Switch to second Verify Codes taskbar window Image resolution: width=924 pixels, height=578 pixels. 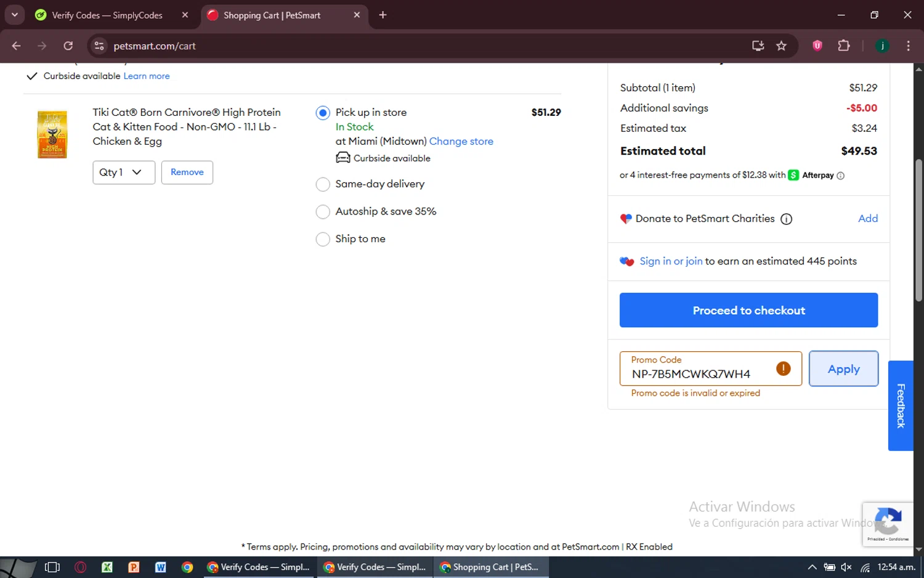(x=375, y=567)
